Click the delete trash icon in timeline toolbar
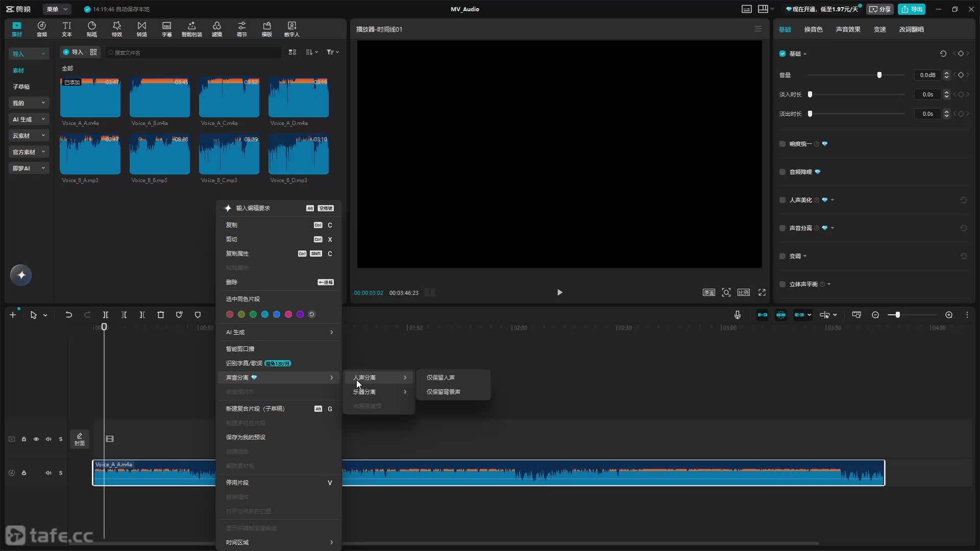The width and height of the screenshot is (980, 551). [x=161, y=315]
